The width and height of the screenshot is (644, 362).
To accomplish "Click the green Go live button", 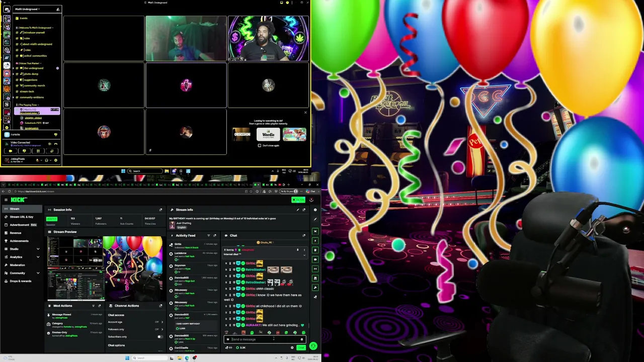I will (x=298, y=200).
